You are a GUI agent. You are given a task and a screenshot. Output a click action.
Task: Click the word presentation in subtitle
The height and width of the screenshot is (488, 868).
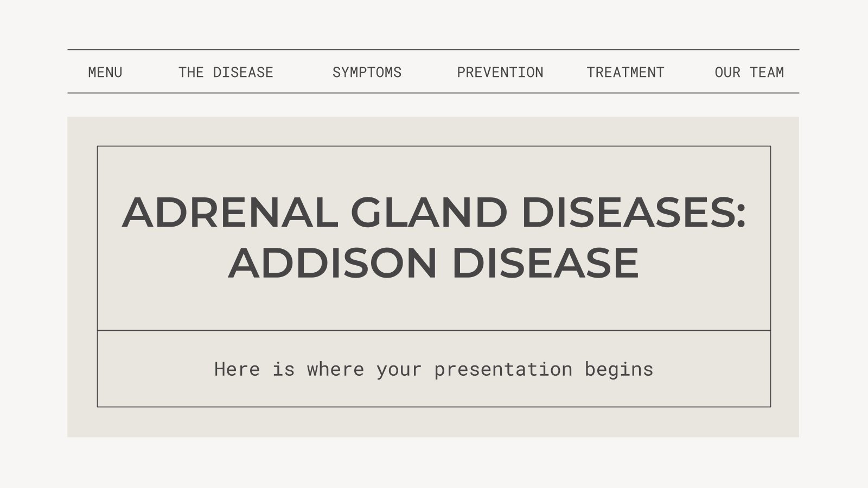click(x=503, y=370)
